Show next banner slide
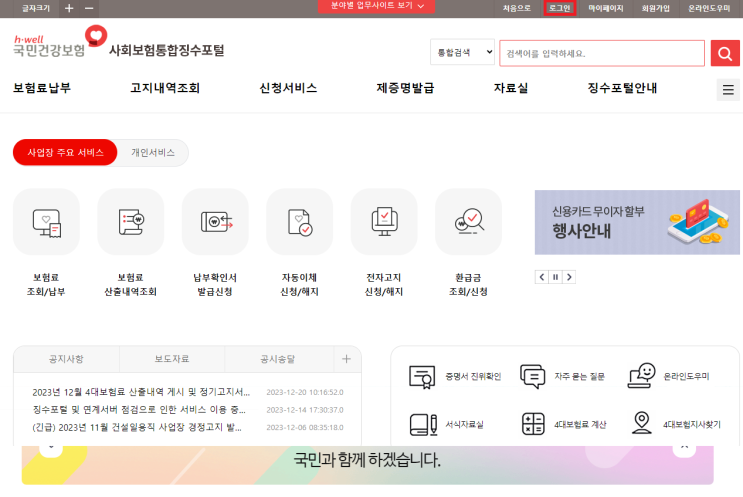 coord(569,277)
